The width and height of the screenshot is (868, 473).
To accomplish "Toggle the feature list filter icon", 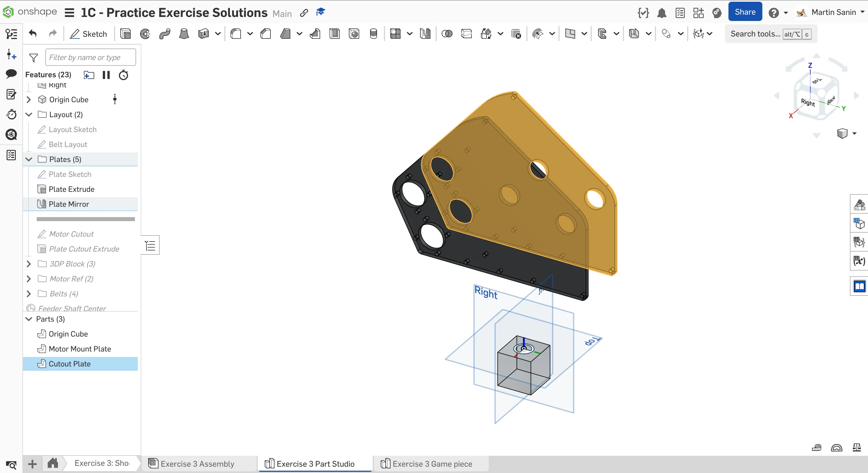I will tap(33, 58).
